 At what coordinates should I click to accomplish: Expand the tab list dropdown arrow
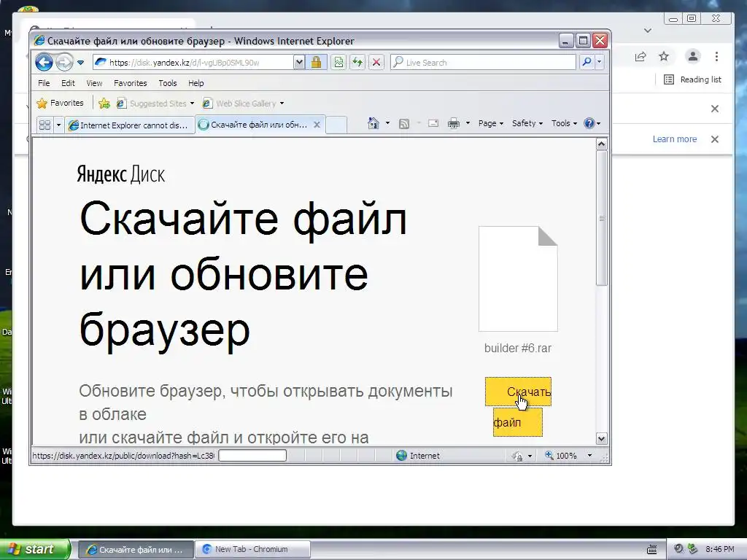58,125
